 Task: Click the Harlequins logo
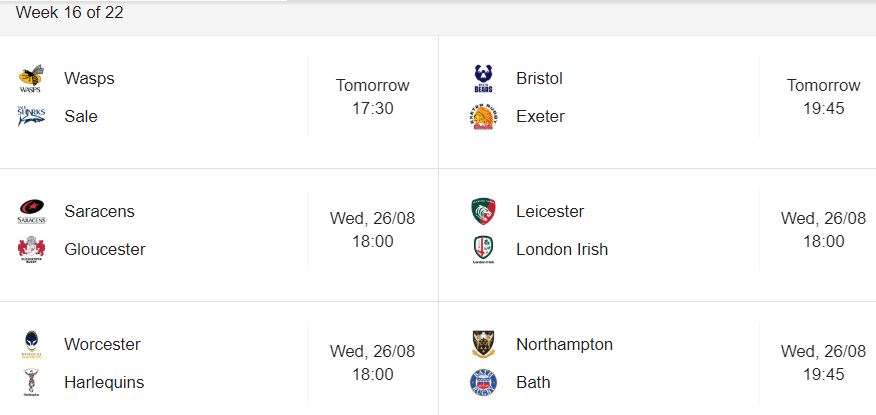(x=31, y=383)
